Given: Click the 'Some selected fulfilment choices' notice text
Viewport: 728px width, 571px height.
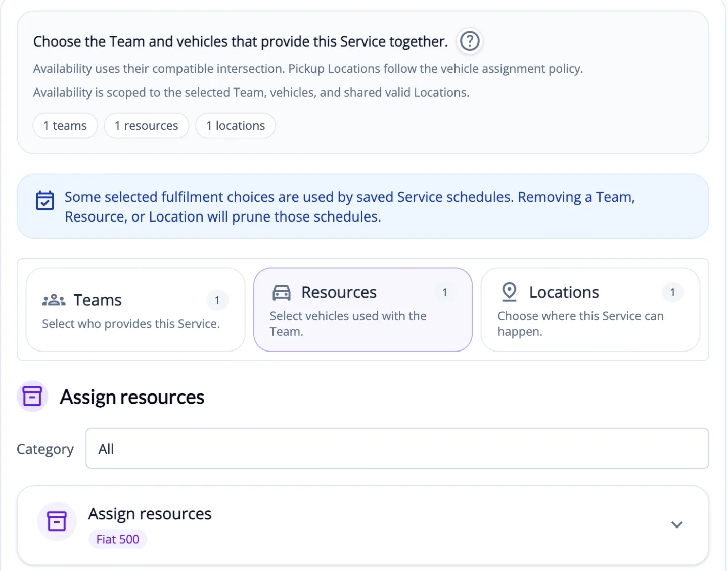Looking at the screenshot, I should (x=350, y=206).
